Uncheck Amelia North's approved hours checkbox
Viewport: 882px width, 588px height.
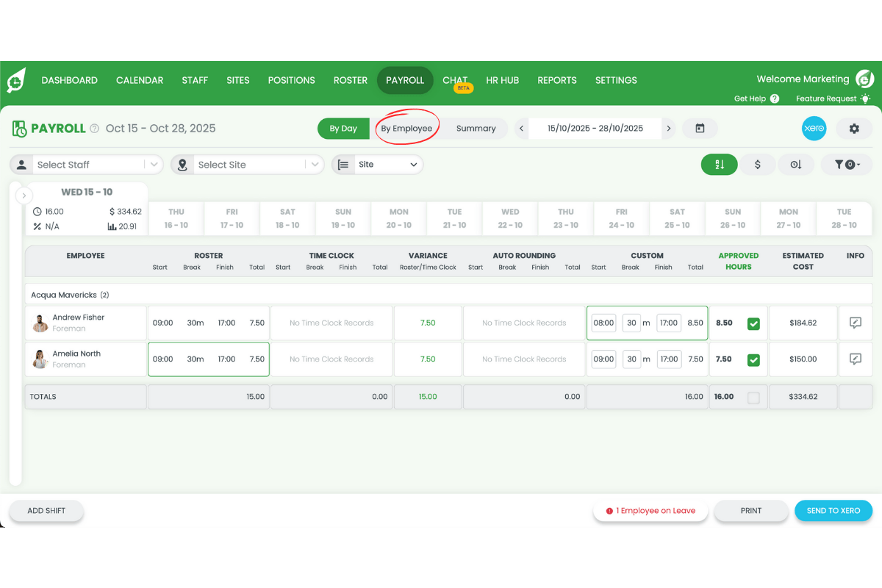pos(753,359)
